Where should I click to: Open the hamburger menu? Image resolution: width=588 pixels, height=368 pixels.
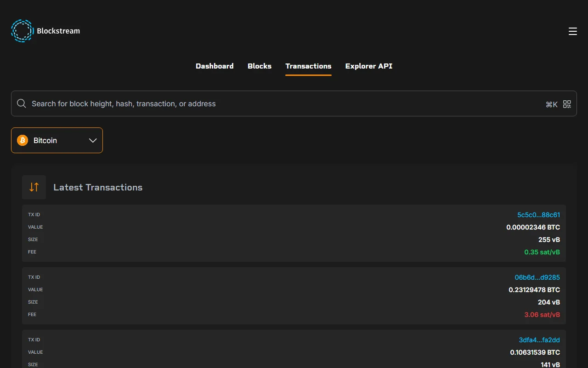point(572,31)
